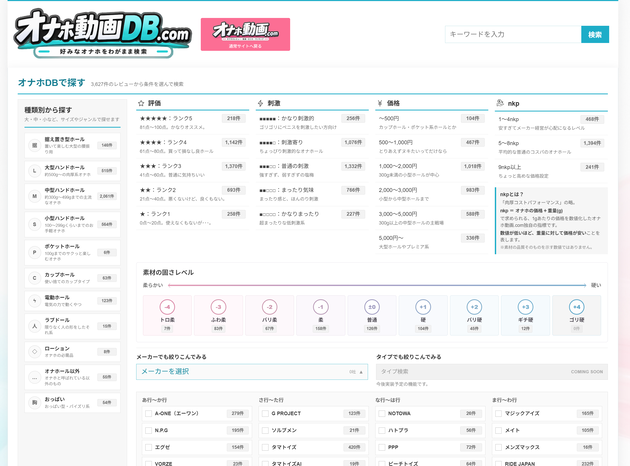630x466 pixels.
Task: Filter by 1〜4nkp value
Action: tap(551, 123)
